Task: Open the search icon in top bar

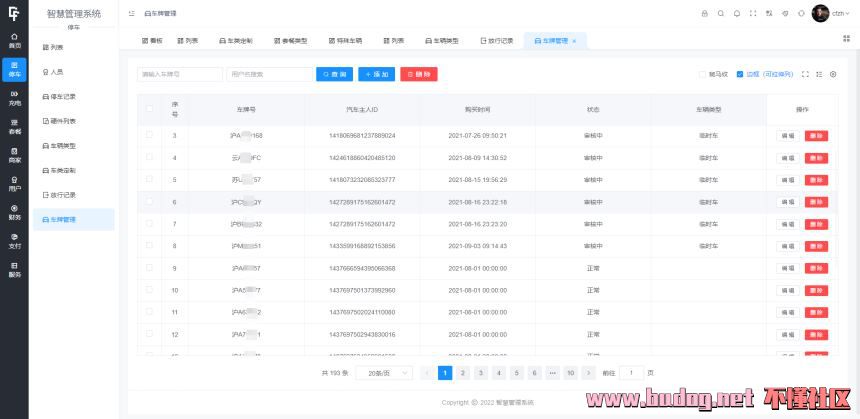Action: click(720, 13)
